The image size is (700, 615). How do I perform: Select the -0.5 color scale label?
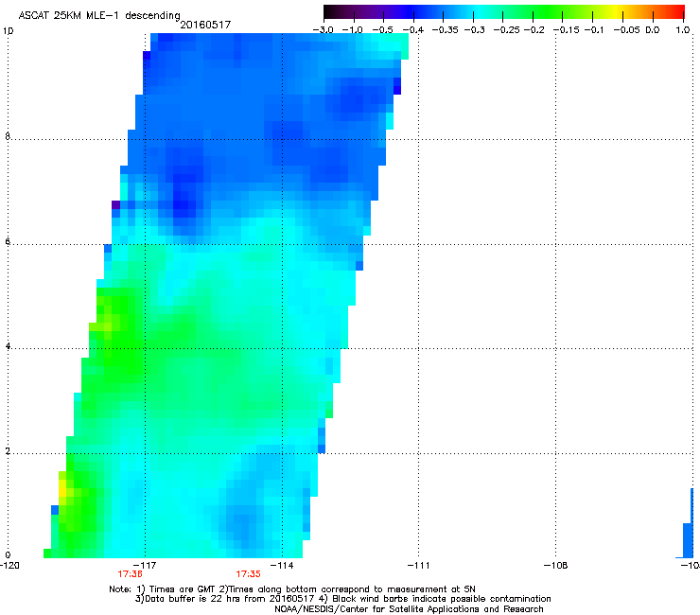click(x=382, y=30)
